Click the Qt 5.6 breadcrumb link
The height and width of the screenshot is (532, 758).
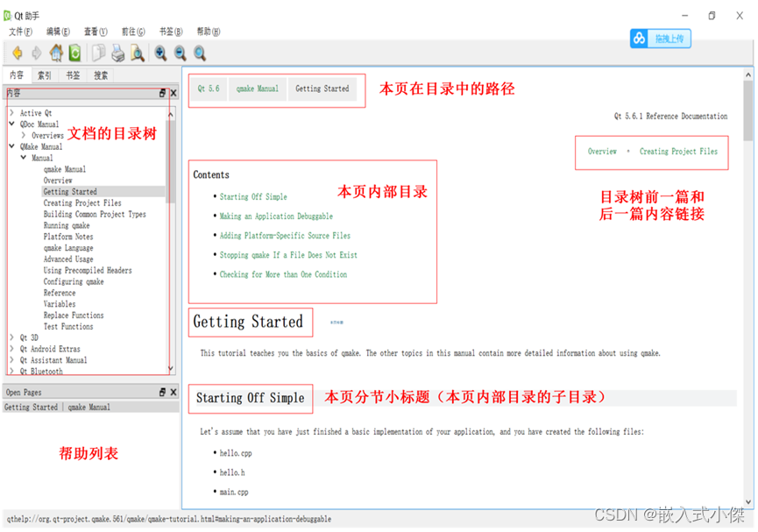pyautogui.click(x=209, y=89)
